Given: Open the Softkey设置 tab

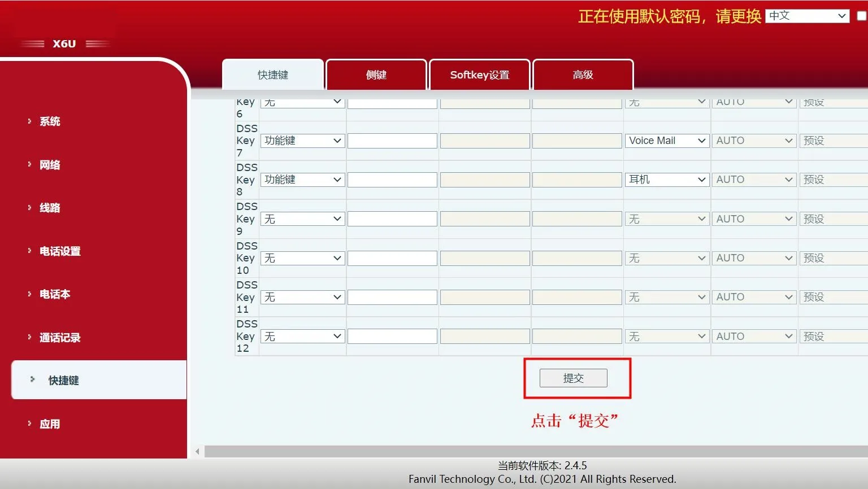Looking at the screenshot, I should 479,75.
